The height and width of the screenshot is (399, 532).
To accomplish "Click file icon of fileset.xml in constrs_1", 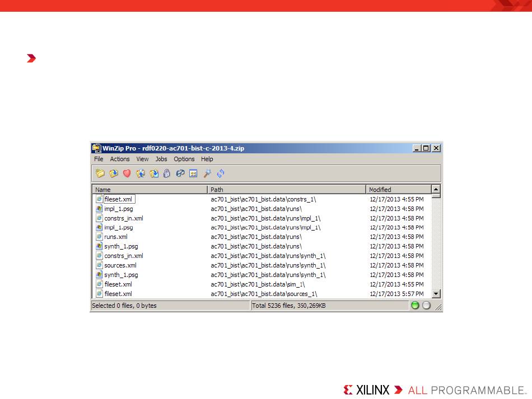I will (x=99, y=199).
